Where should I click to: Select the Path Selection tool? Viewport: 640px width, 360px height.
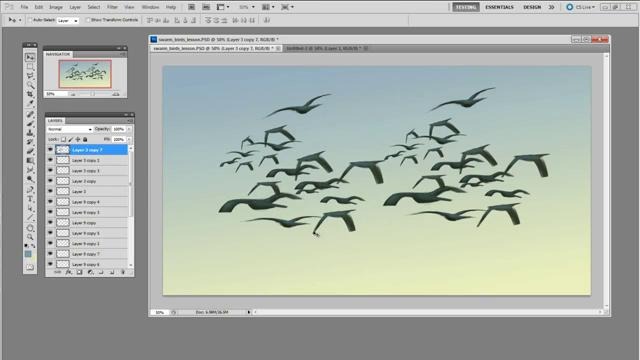pyautogui.click(x=30, y=209)
